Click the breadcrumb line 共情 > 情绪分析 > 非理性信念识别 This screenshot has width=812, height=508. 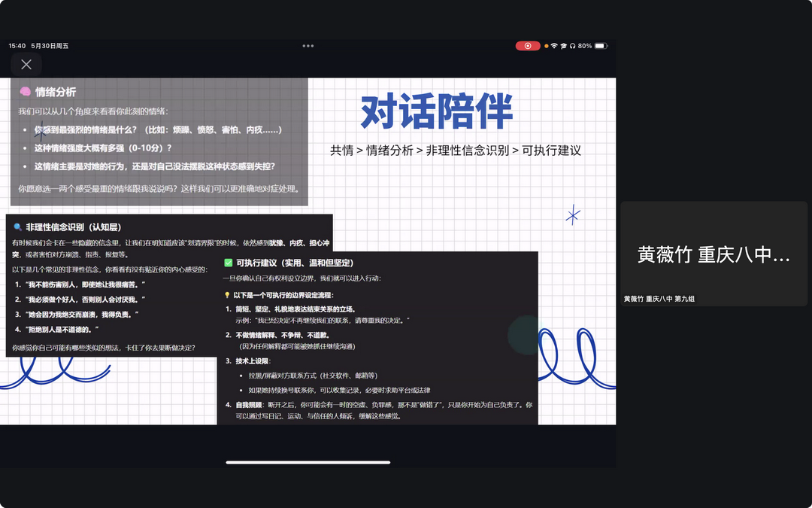(x=456, y=151)
